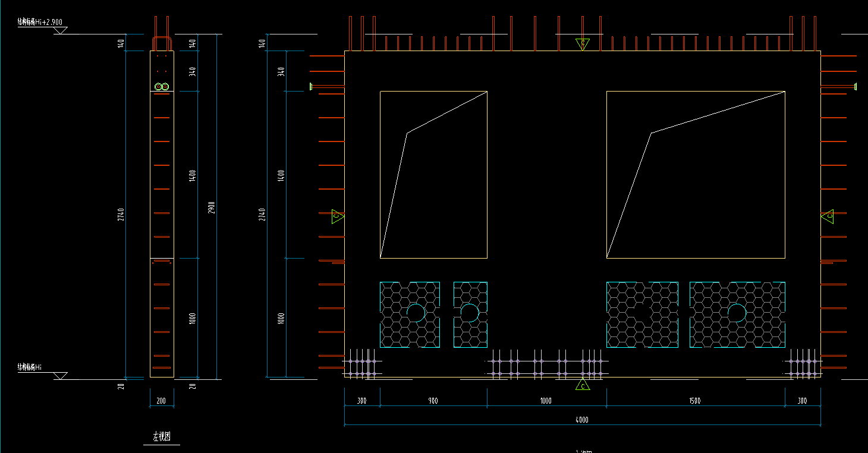
Task: Select the hexagon-hatched block directly under the large window's left side
Action: 642,314
